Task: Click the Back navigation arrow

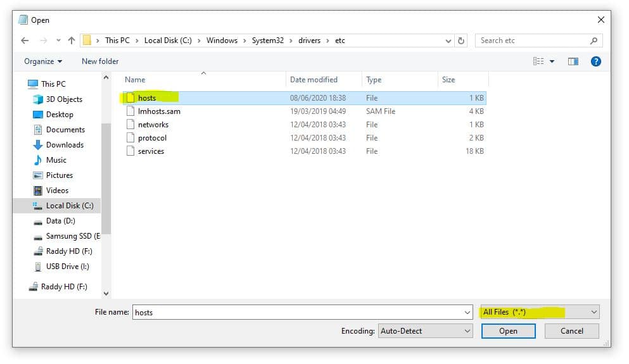Action: click(x=25, y=41)
